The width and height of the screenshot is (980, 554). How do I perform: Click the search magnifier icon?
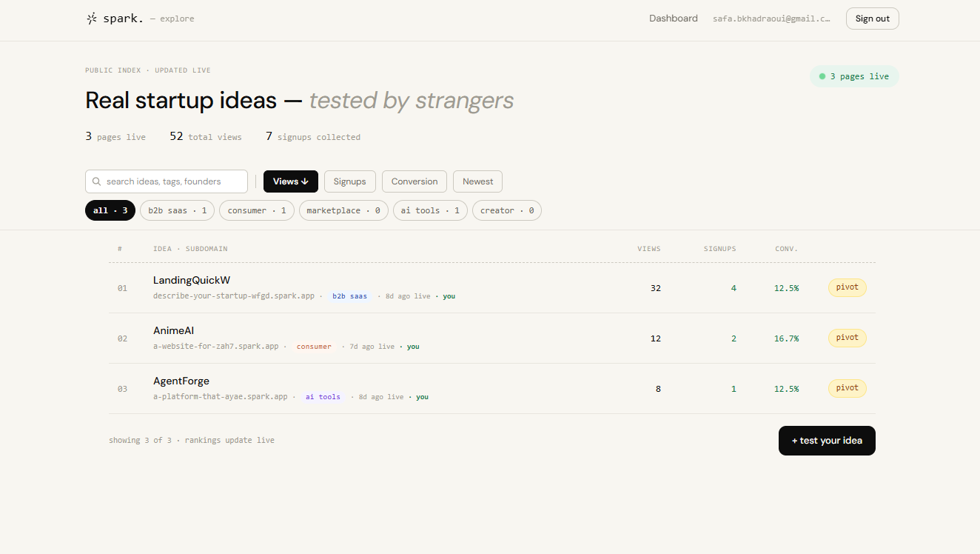(x=96, y=181)
